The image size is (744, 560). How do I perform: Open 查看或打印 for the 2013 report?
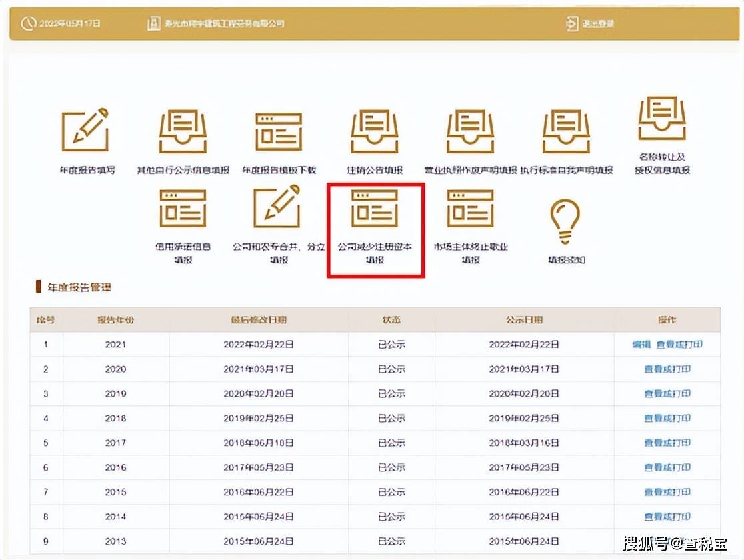(x=668, y=541)
